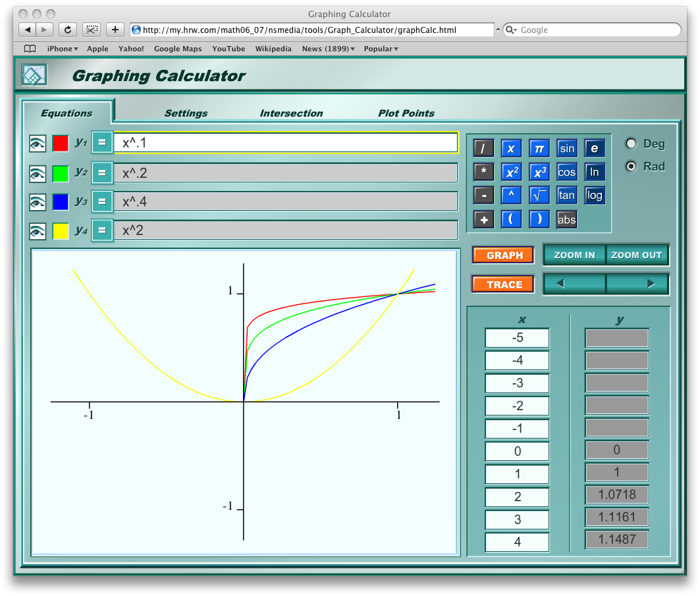Switch to the Equations tab

tap(67, 113)
